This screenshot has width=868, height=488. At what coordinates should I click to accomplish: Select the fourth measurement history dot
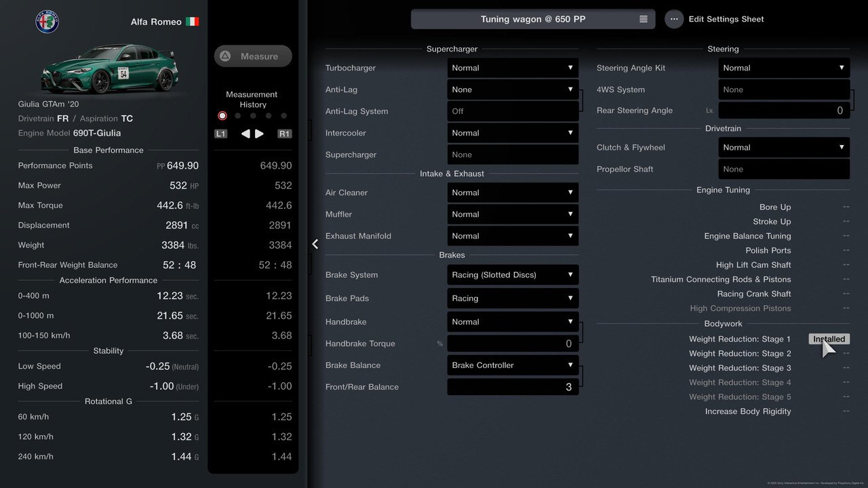269,116
